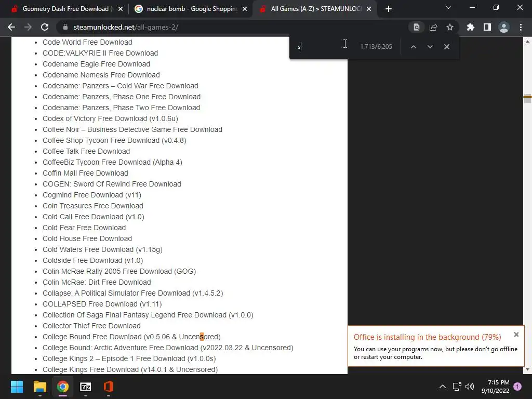Click scrollbar down arrow
532x399 pixels.
tap(527, 369)
